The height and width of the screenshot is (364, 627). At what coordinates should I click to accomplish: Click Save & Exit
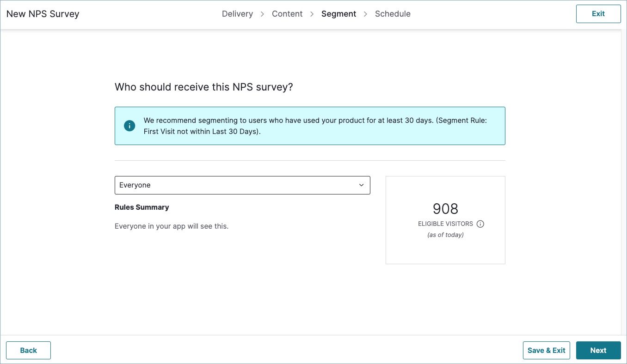coord(547,350)
